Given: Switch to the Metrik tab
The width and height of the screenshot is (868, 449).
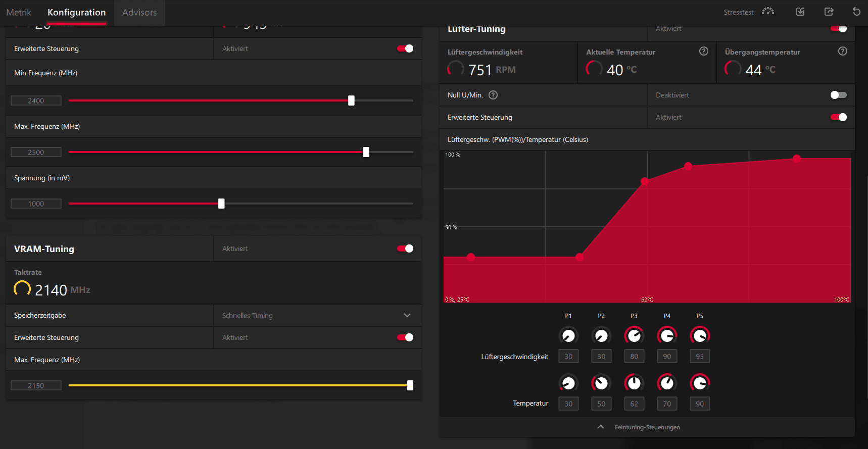Looking at the screenshot, I should pyautogui.click(x=19, y=12).
